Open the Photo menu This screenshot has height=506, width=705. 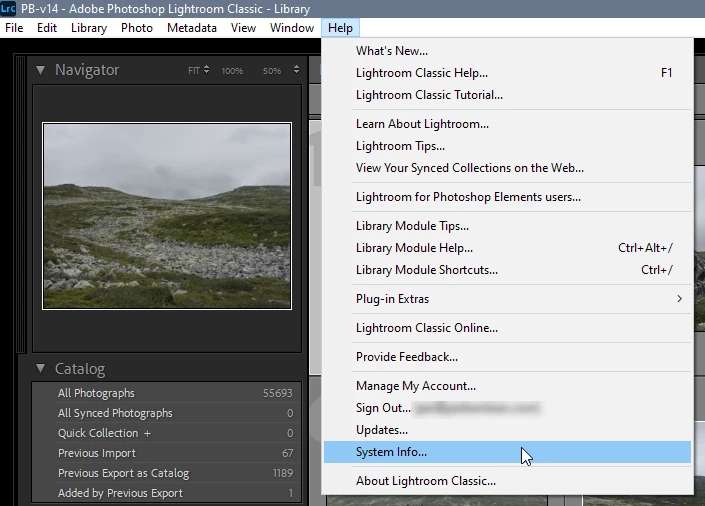[137, 28]
